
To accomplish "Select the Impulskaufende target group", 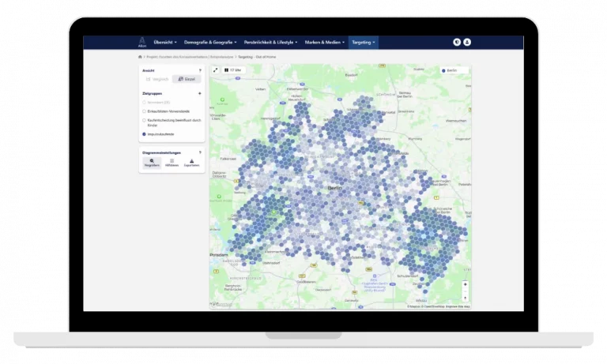I will (145, 134).
